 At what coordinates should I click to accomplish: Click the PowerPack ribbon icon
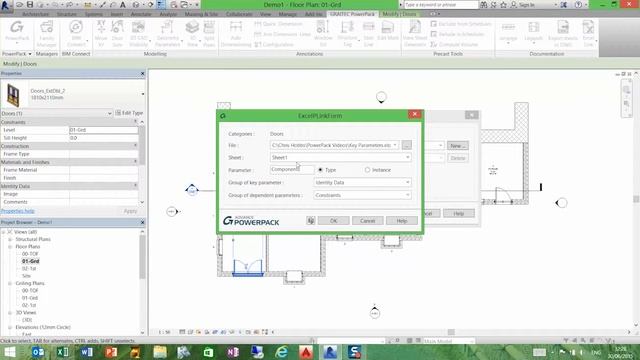tap(17, 31)
